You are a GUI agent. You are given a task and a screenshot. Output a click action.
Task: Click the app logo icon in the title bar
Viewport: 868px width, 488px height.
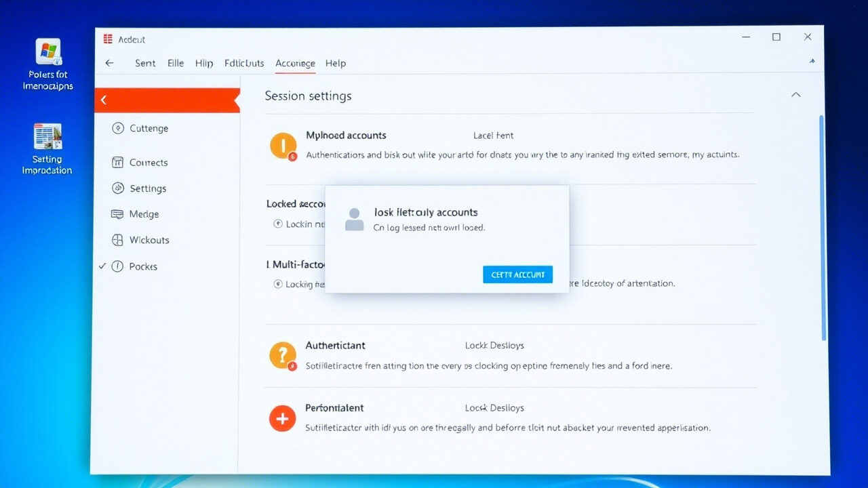108,39
